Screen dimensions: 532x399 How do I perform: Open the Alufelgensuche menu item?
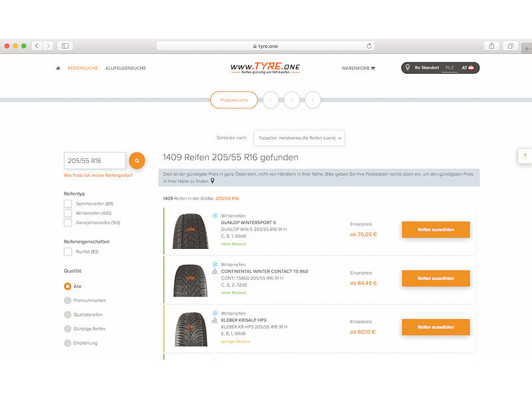[x=126, y=68]
